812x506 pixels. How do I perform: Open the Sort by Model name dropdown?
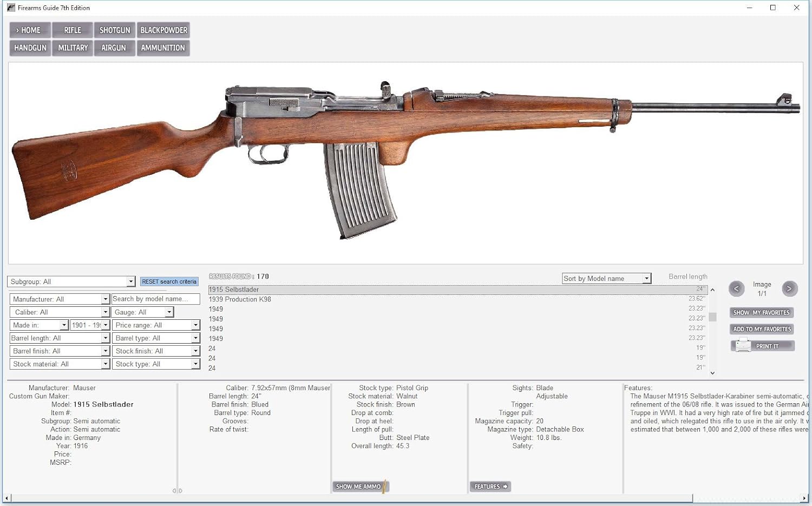click(606, 279)
